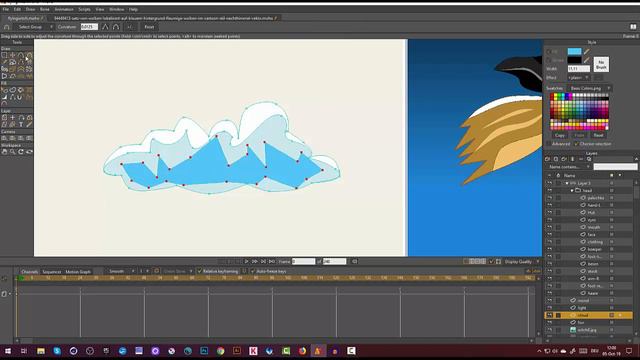The height and width of the screenshot is (360, 640).
Task: Toggle visibility of the eyes layer
Action: point(549,220)
